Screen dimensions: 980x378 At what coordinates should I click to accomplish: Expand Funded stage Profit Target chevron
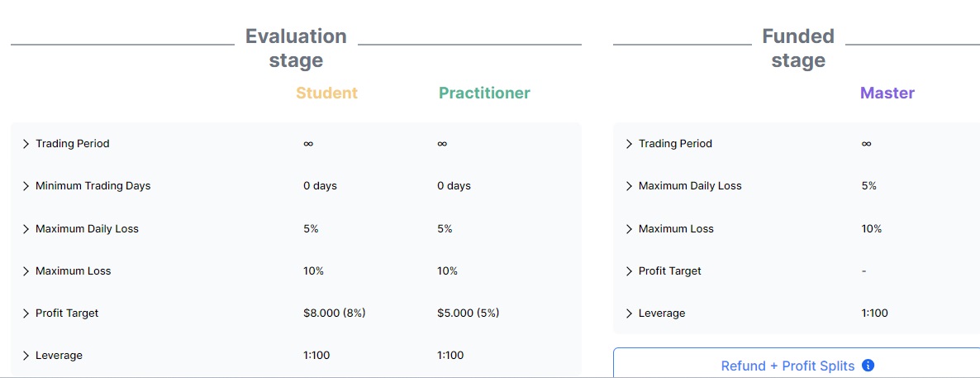(x=629, y=271)
